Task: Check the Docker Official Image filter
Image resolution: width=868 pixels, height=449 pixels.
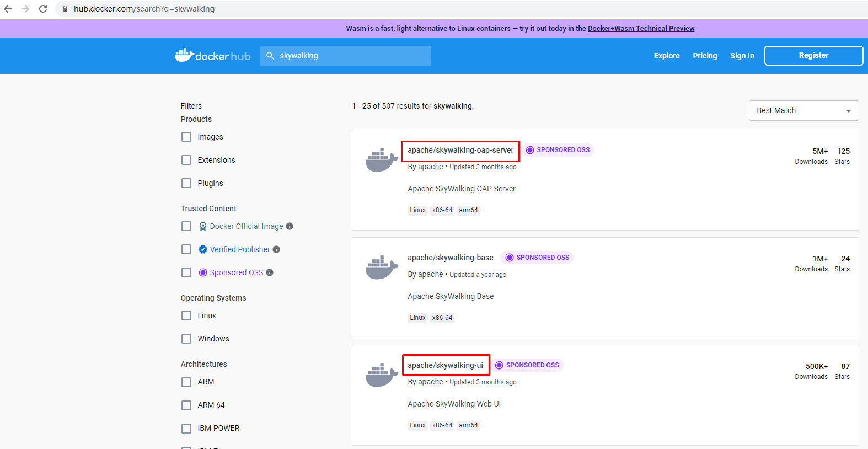Action: point(186,226)
